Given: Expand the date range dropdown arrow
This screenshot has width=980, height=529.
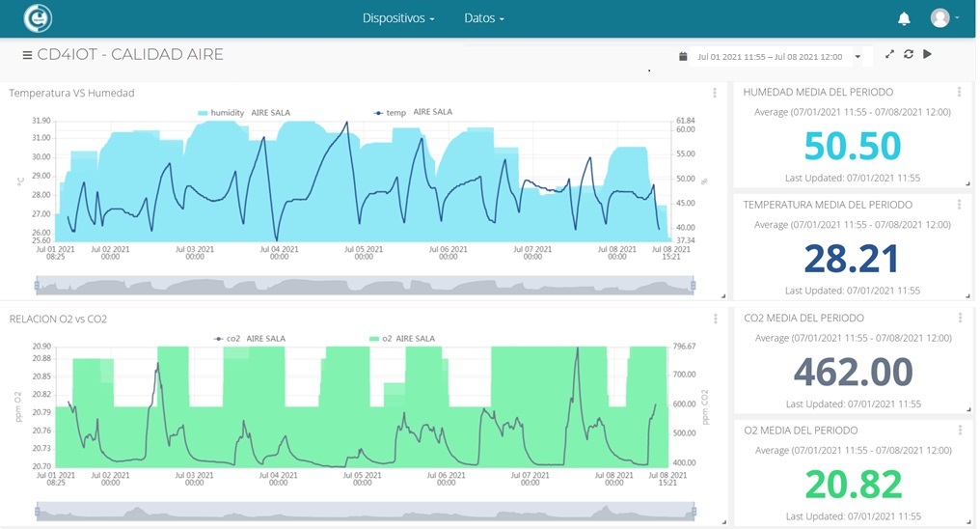Looking at the screenshot, I should [858, 57].
